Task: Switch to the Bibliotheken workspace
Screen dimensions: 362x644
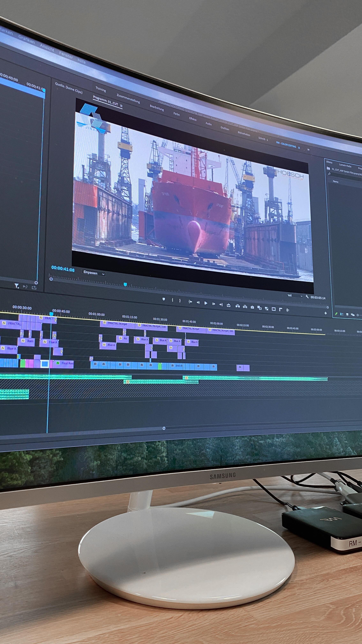Action: (x=244, y=134)
